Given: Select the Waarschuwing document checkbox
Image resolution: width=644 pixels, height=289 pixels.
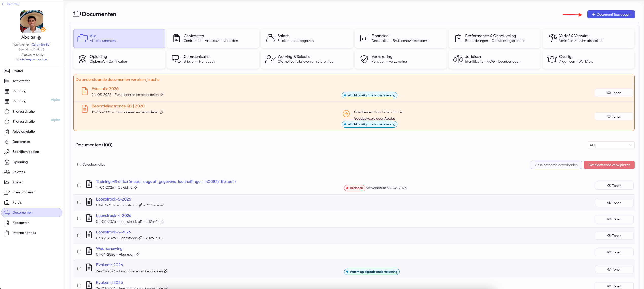Looking at the screenshot, I should click(79, 252).
